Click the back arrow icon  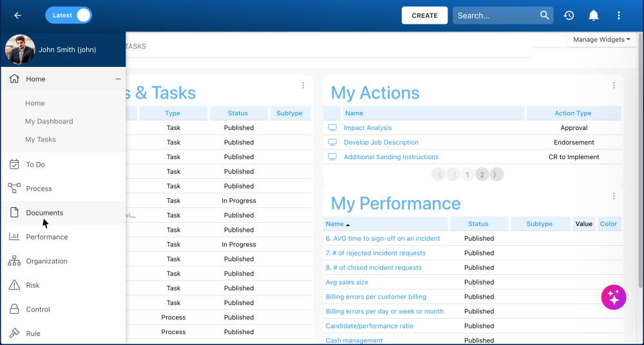click(x=17, y=15)
